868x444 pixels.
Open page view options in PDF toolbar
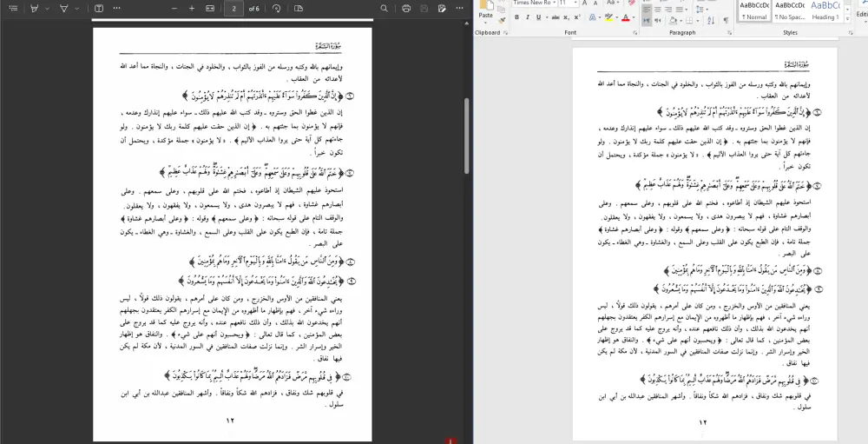click(299, 9)
